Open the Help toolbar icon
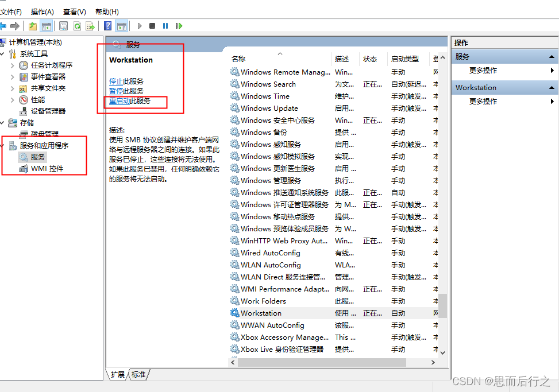Image resolution: width=559 pixels, height=392 pixels. coord(107,26)
